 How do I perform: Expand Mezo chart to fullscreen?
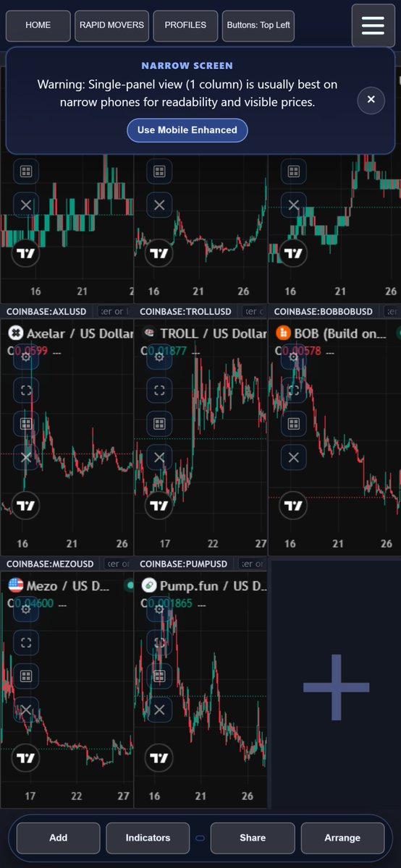pyautogui.click(x=26, y=642)
